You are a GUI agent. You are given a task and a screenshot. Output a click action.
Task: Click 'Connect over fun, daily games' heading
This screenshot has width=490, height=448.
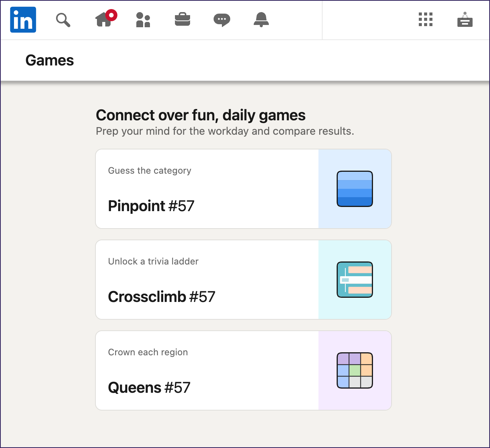(201, 115)
